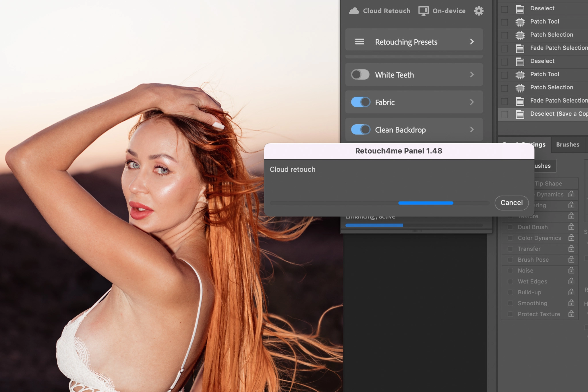Click the first Patch Tool action icon

coord(520,22)
